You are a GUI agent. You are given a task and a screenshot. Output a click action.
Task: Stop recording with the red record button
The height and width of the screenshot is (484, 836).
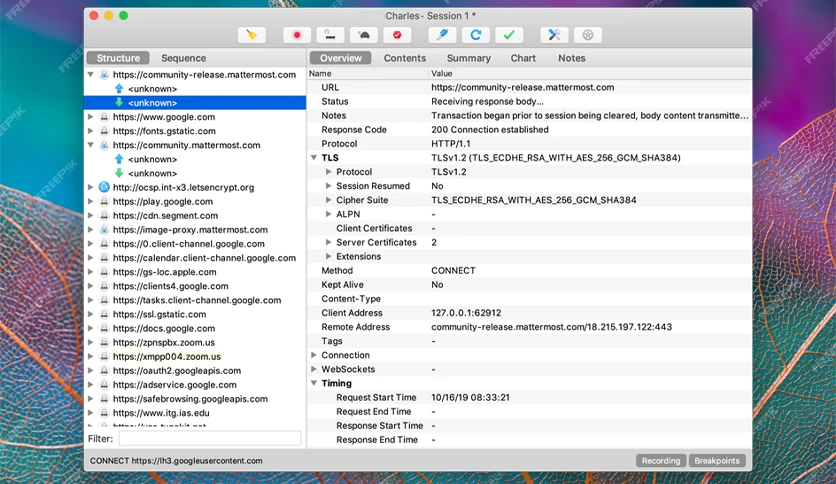point(297,35)
